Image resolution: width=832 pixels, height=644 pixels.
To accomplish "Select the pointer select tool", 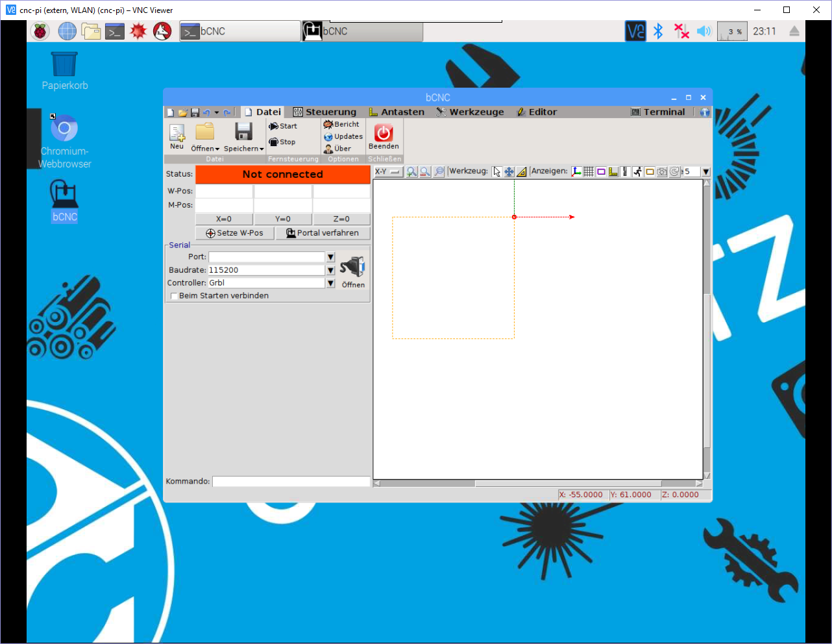I will 497,171.
